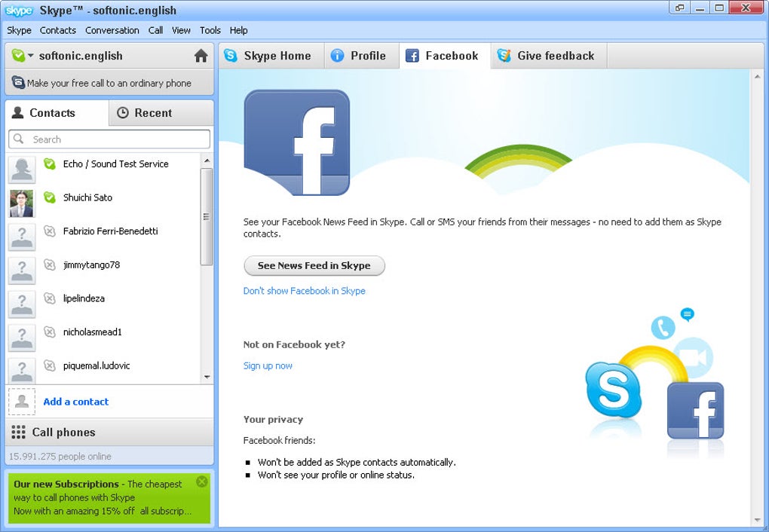
Task: Click the dial pad icon beside Call phones
Action: pyautogui.click(x=18, y=432)
